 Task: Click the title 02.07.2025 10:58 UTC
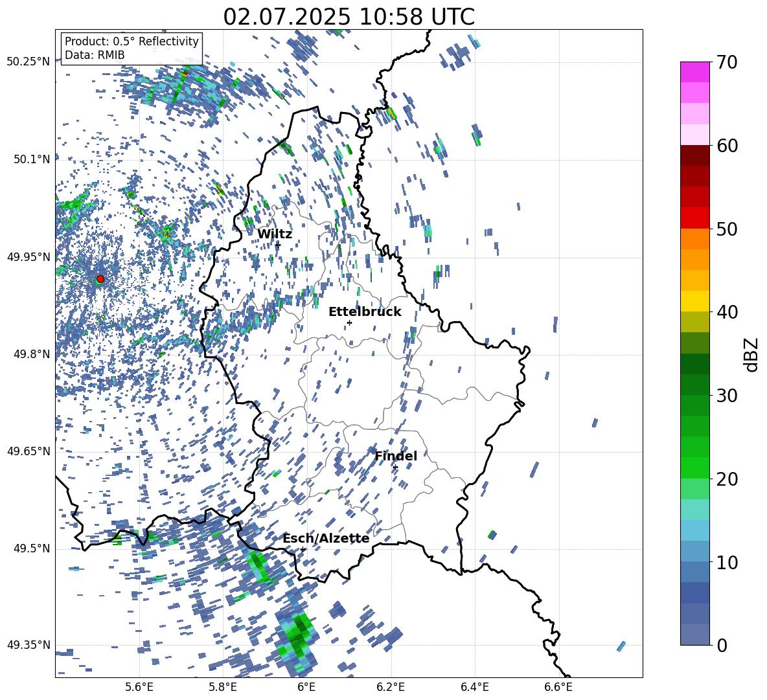pyautogui.click(x=349, y=17)
